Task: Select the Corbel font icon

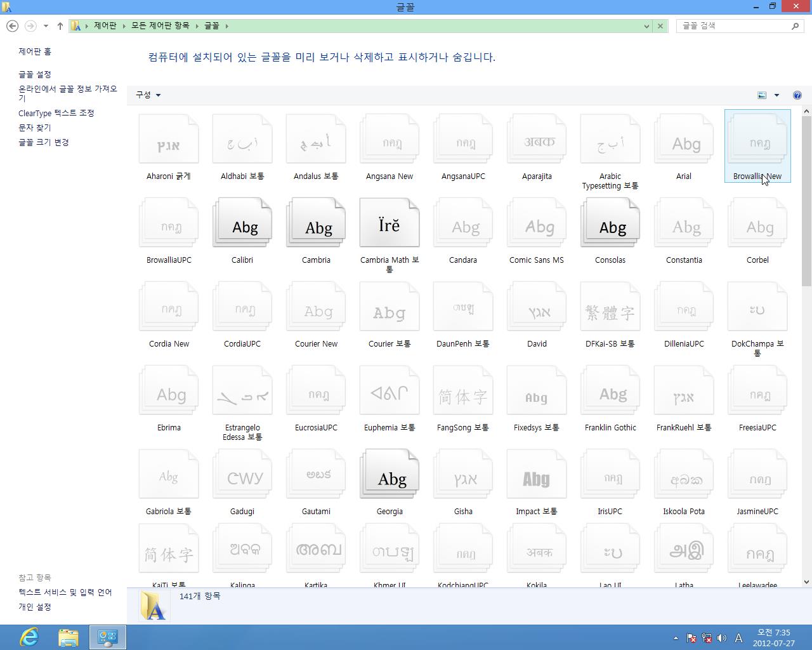Action: 757,223
